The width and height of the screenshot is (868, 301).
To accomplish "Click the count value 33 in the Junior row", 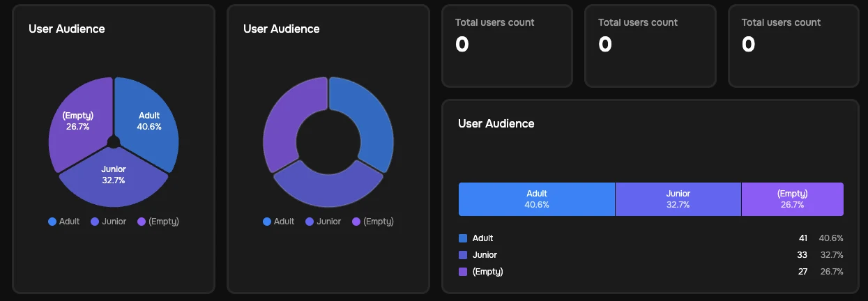I will click(802, 255).
